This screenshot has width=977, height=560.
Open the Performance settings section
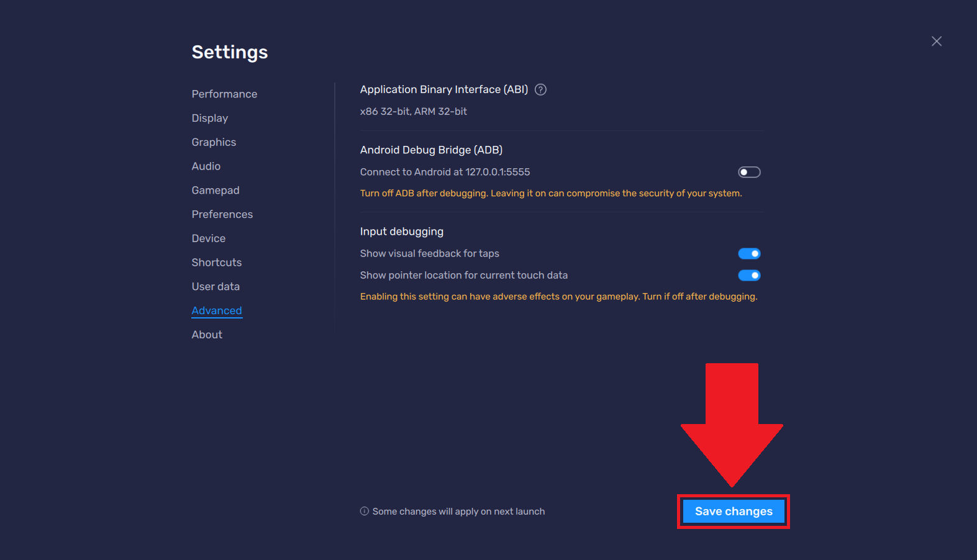coord(224,94)
